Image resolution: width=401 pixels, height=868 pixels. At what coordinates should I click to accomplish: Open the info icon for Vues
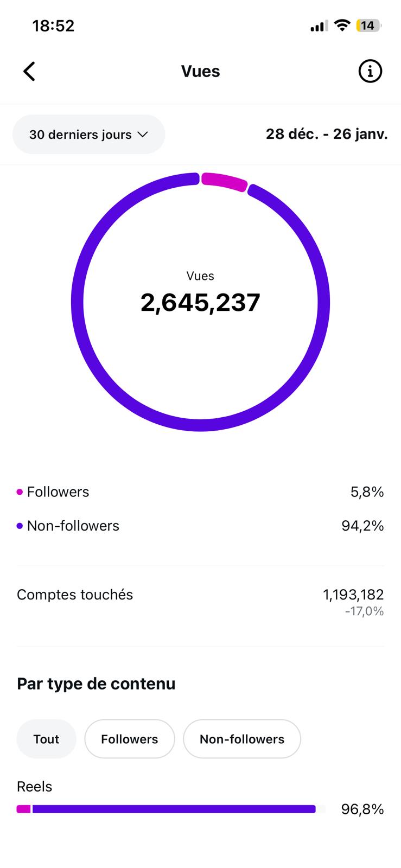(x=370, y=71)
